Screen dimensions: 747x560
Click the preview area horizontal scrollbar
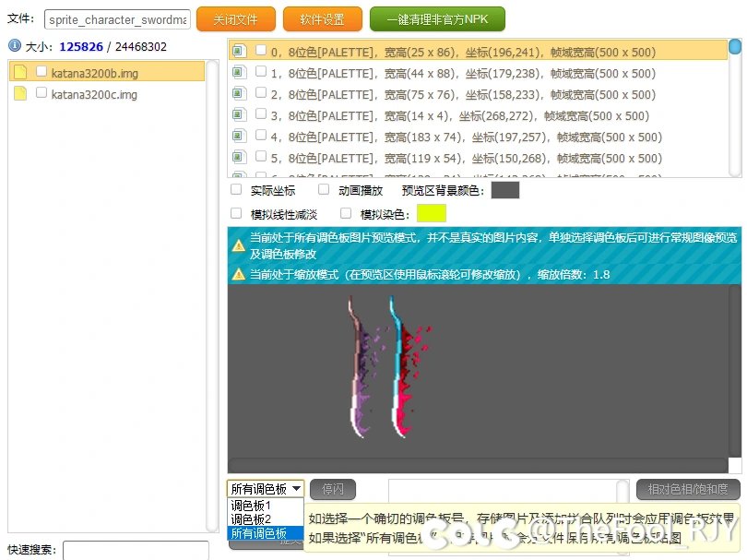point(478,465)
